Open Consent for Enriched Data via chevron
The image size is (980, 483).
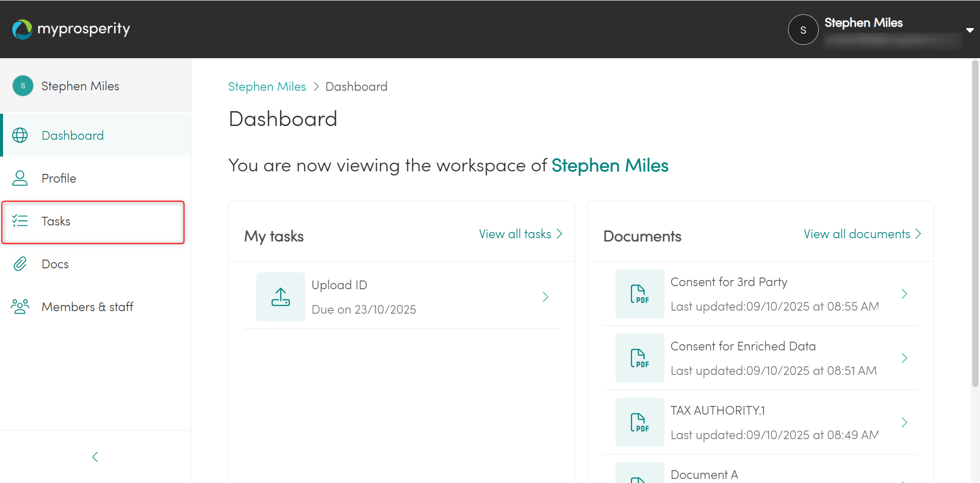click(904, 358)
